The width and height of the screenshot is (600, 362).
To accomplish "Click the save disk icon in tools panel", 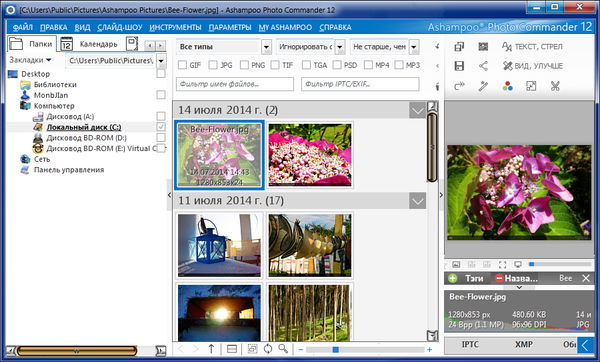I will pyautogui.click(x=459, y=66).
